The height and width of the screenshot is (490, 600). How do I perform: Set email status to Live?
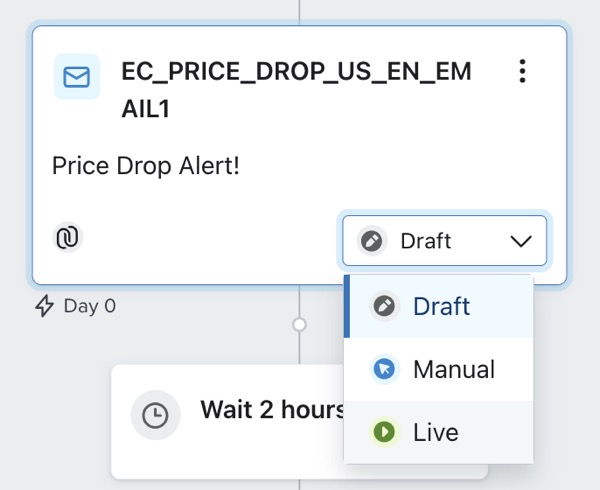(436, 432)
